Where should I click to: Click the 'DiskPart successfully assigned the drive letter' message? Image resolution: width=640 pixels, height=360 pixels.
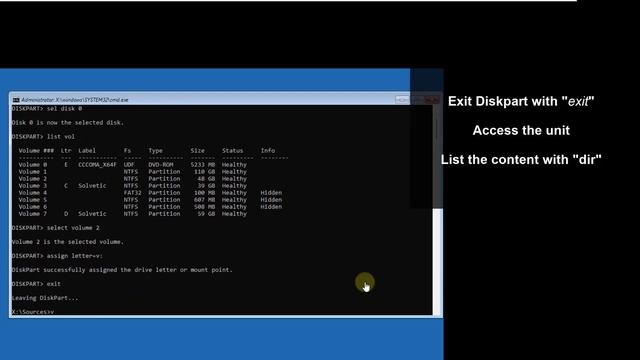click(x=122, y=270)
